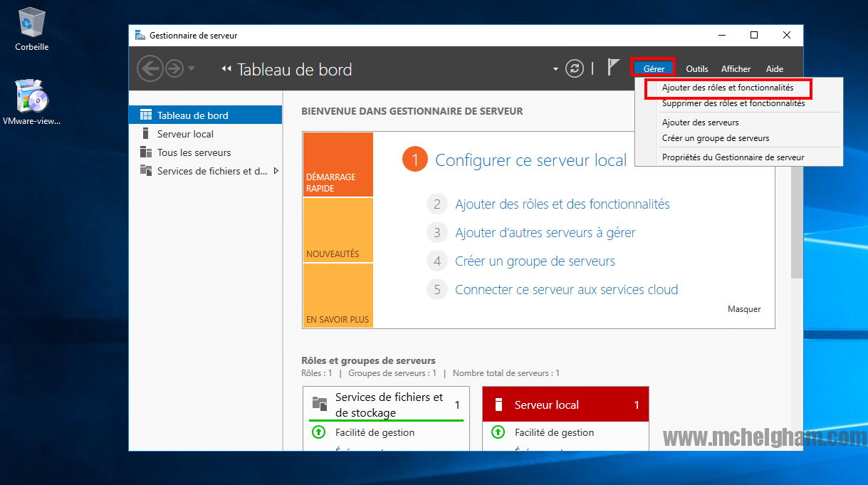
Task: Open Propriétés du Gestionnaire de serveur
Action: 733,157
